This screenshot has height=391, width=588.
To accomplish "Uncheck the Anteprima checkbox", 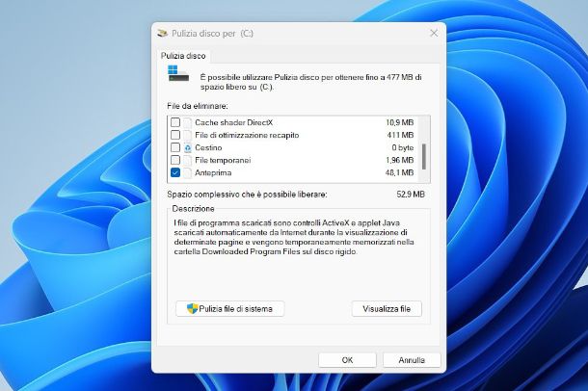I will (x=175, y=172).
